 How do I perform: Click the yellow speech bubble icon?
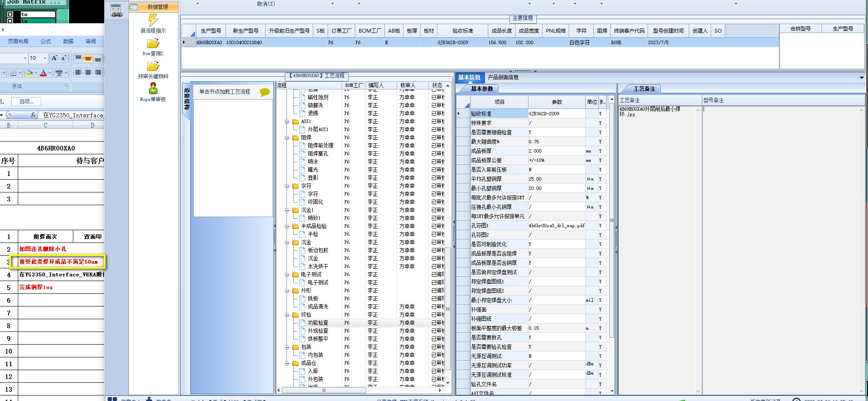(x=265, y=92)
